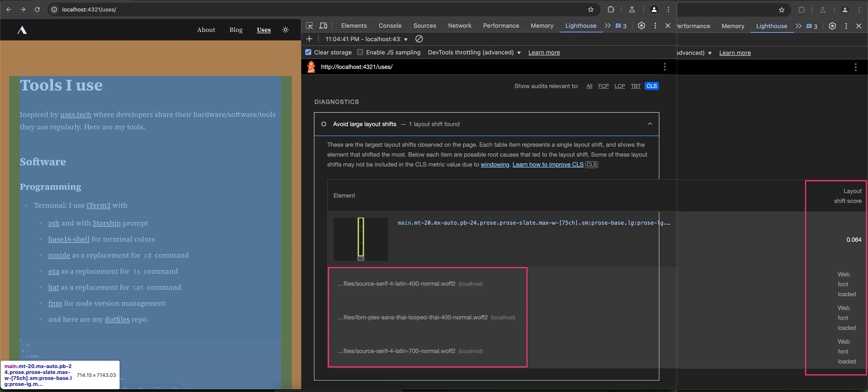Click the shifted element screenshot thumbnail
The height and width of the screenshot is (392, 868).
361,239
